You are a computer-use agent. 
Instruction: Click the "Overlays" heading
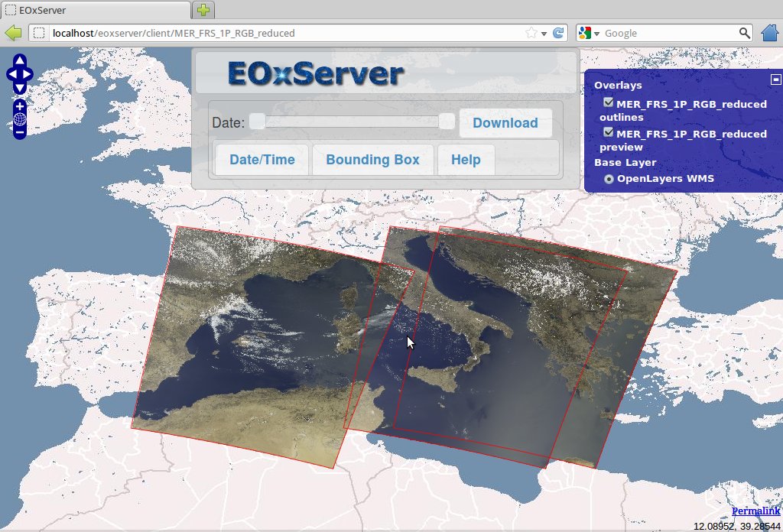coord(618,85)
